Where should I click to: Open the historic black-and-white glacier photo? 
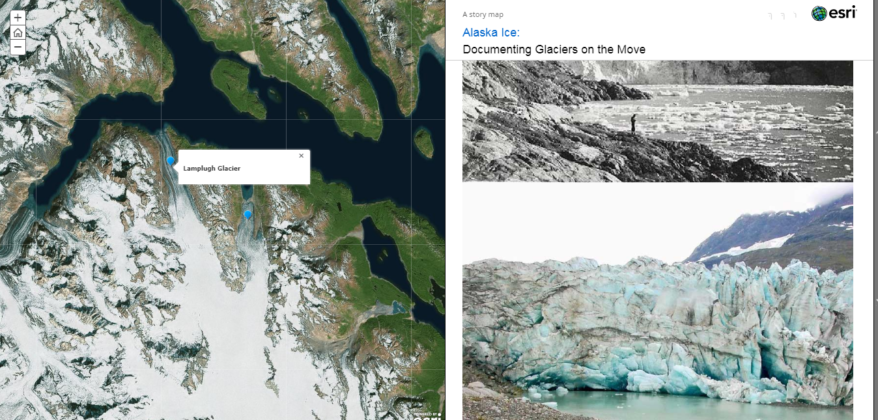[x=657, y=121]
